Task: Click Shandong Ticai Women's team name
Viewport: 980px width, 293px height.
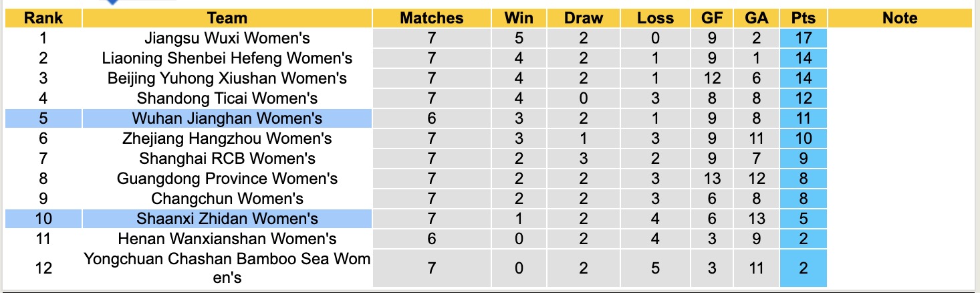Action: point(227,98)
